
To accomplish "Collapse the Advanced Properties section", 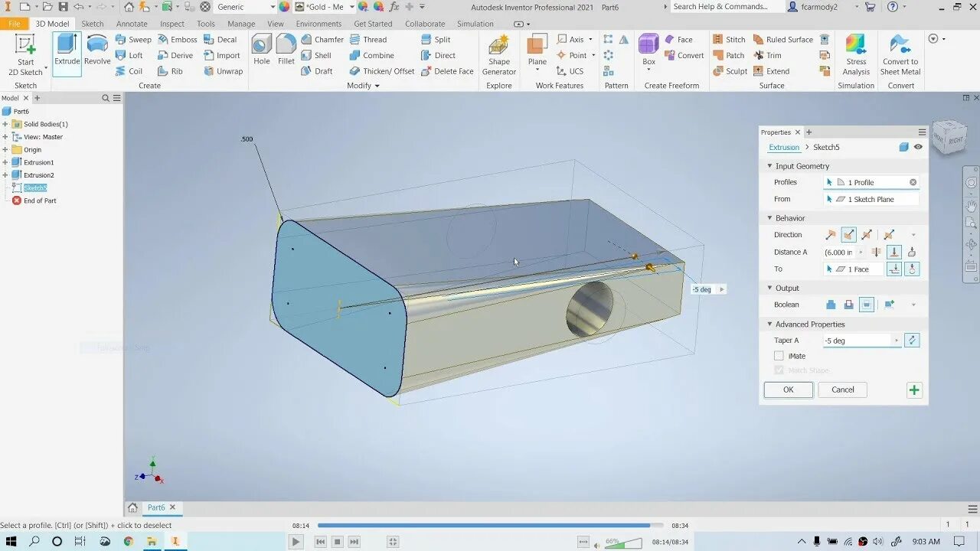I will 770,324.
